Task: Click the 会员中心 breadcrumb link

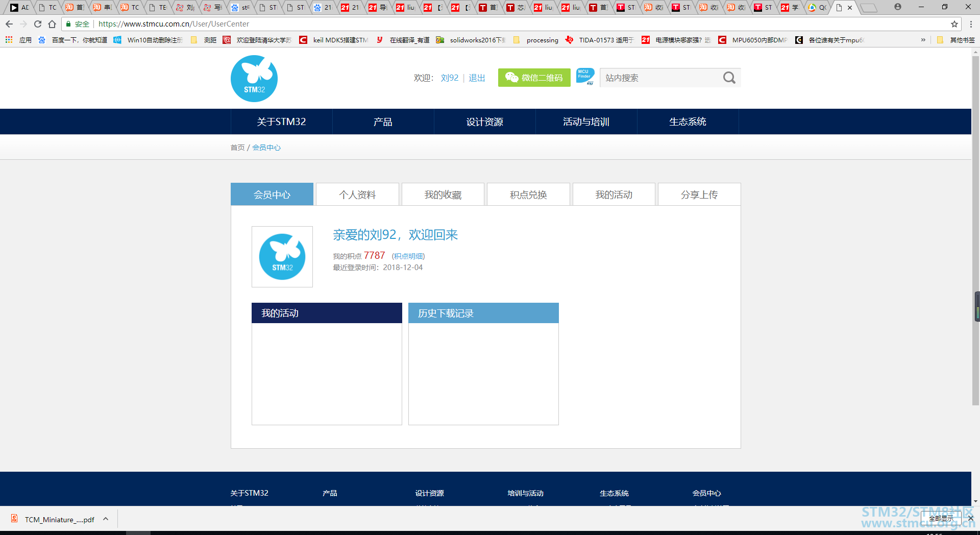Action: click(x=266, y=148)
